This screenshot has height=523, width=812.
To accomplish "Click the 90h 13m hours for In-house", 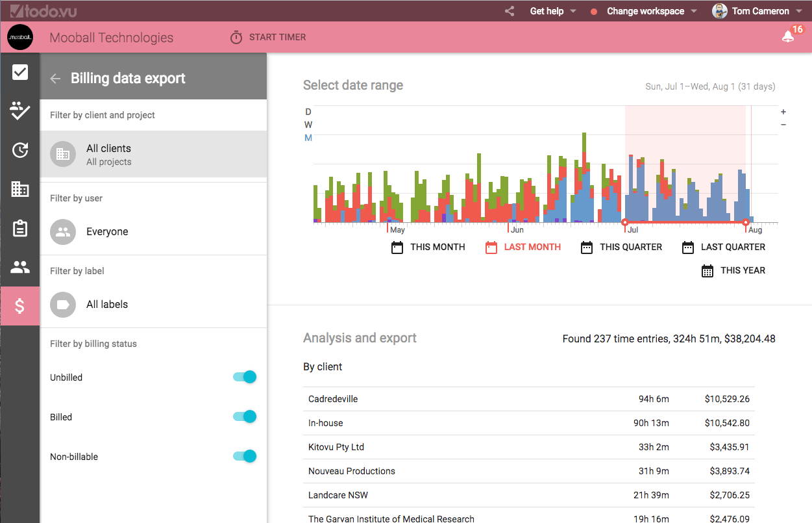I will (651, 423).
